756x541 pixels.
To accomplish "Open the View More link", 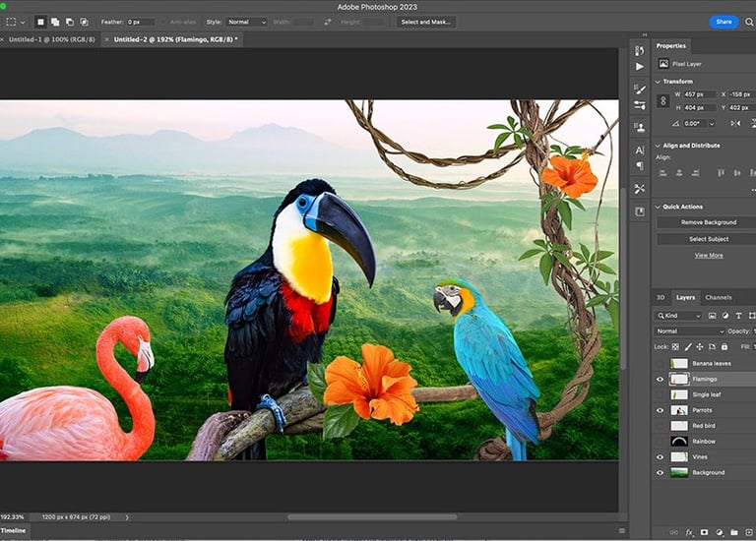I will click(x=709, y=256).
